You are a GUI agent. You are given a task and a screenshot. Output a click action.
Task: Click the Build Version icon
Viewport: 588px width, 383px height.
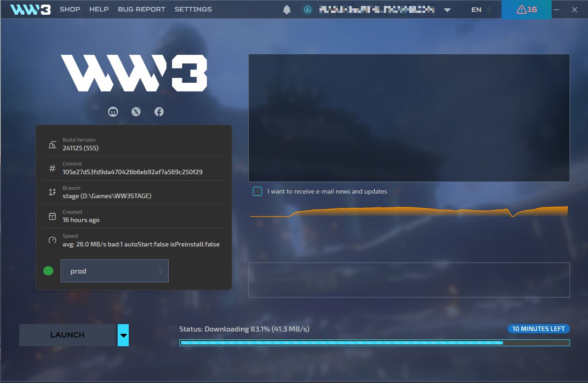pyautogui.click(x=52, y=144)
